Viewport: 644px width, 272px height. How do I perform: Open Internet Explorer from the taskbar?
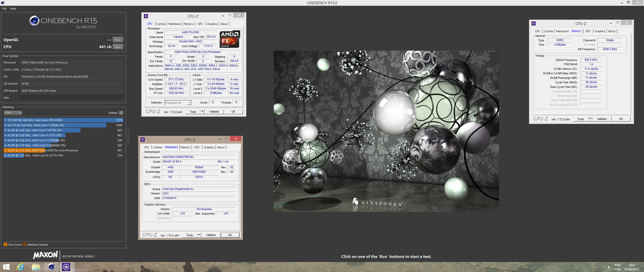click(x=20, y=267)
